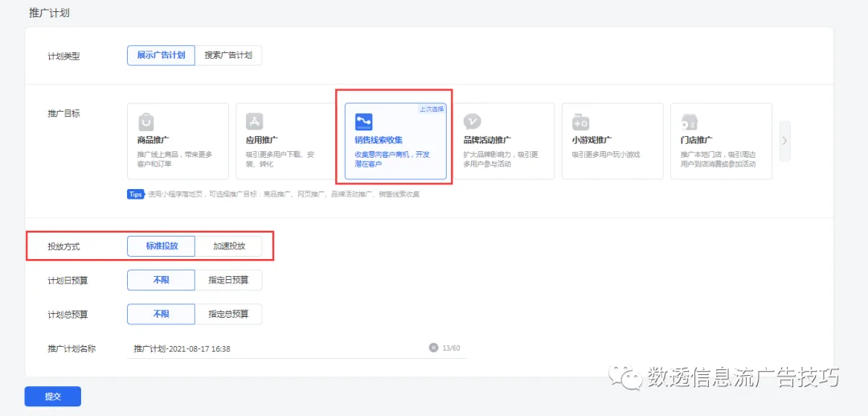Click the 推广计划 heading
Screen dimensions: 868x416
click(x=49, y=14)
